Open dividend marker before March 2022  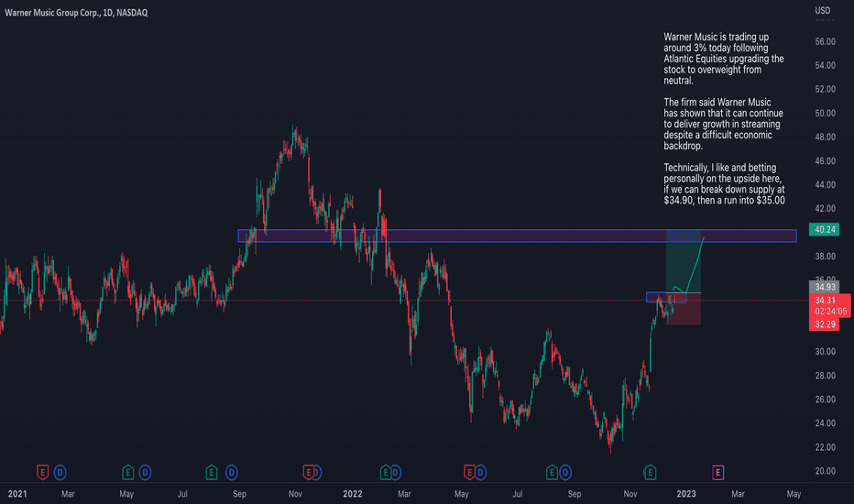point(396,472)
